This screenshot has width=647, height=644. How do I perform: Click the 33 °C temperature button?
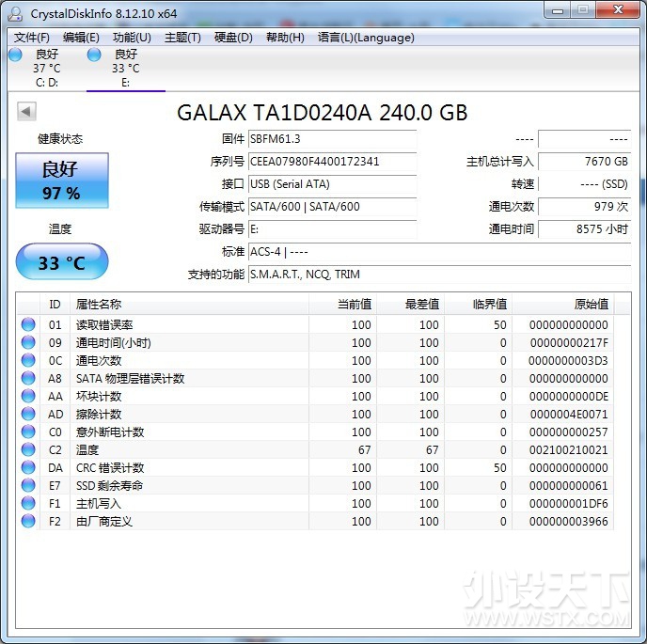[62, 261]
